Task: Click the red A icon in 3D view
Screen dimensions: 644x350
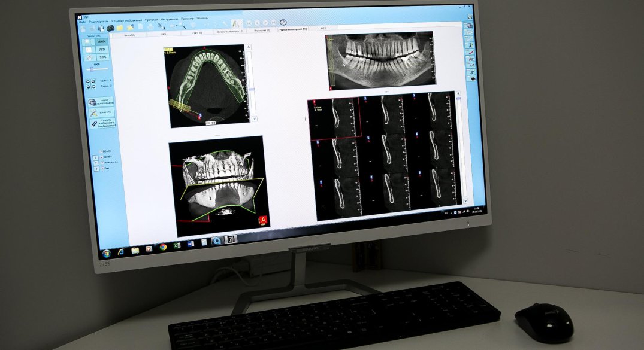Action: coord(263,221)
